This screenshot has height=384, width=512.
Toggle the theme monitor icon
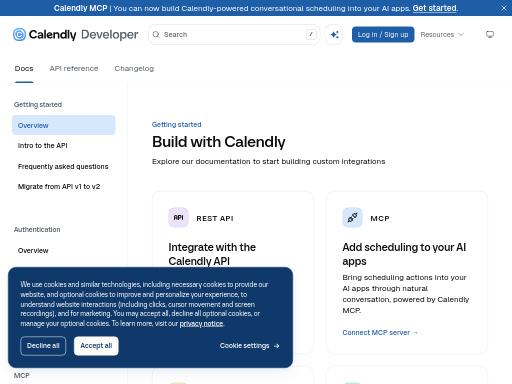coord(490,34)
